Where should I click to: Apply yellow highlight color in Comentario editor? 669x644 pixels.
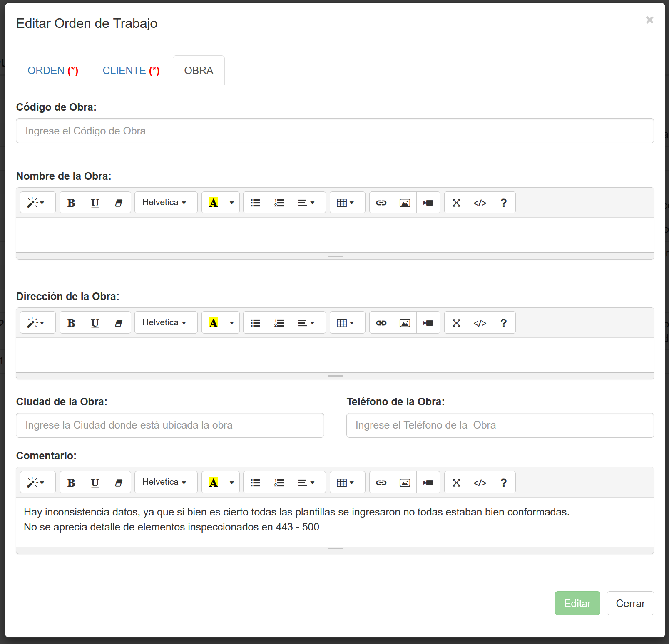(x=214, y=483)
